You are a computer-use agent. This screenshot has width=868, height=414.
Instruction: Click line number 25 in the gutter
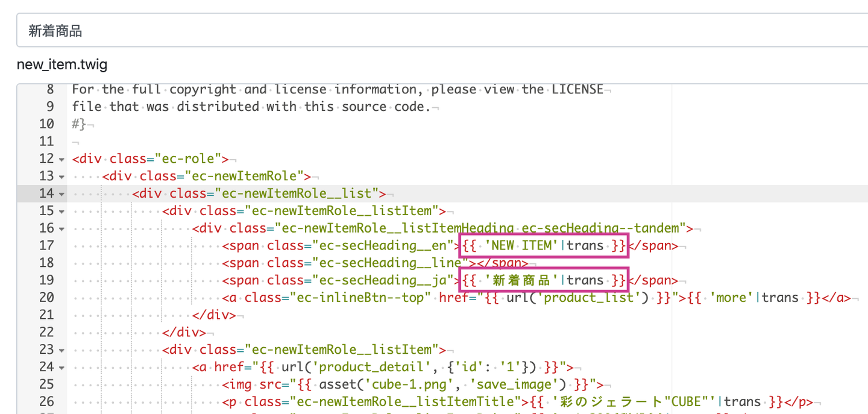[46, 384]
